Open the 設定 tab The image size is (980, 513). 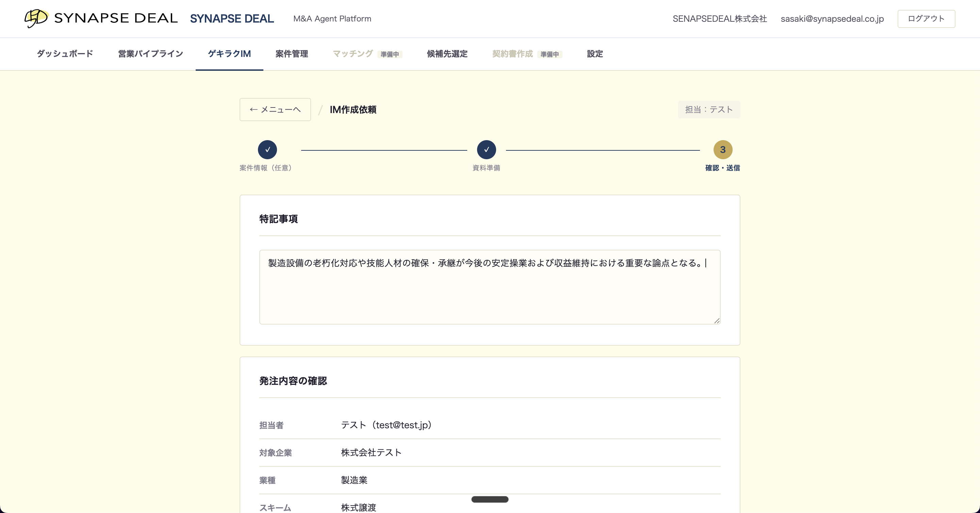click(594, 54)
